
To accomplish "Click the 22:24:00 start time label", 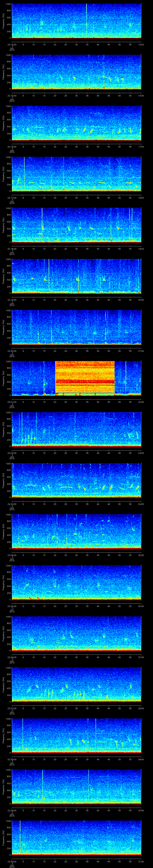I will [12, 555].
